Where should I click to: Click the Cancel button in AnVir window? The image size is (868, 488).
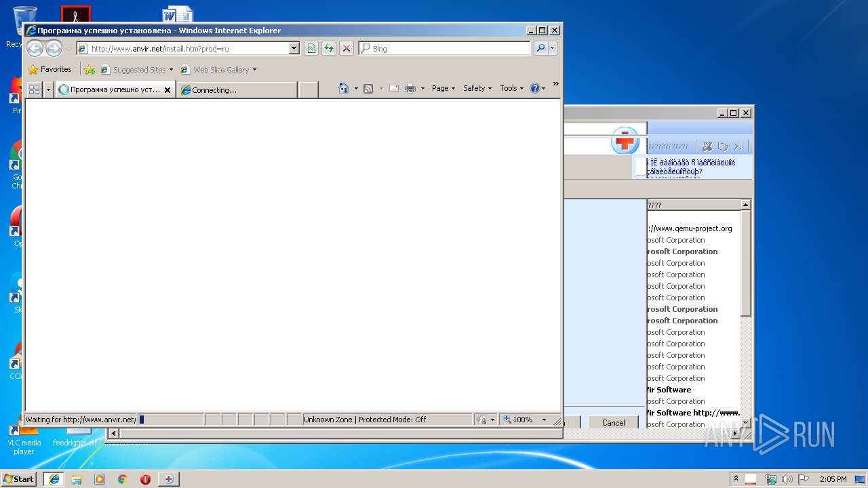[x=613, y=422]
